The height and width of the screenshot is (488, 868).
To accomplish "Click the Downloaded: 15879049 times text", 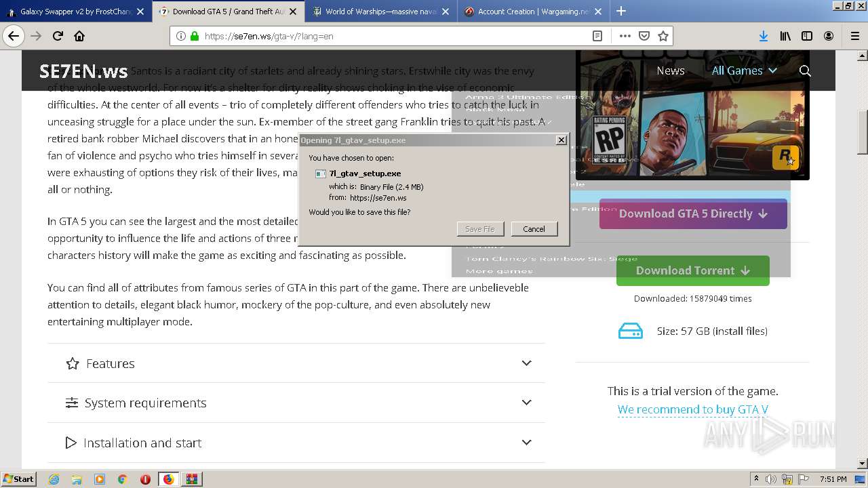I will point(693,298).
